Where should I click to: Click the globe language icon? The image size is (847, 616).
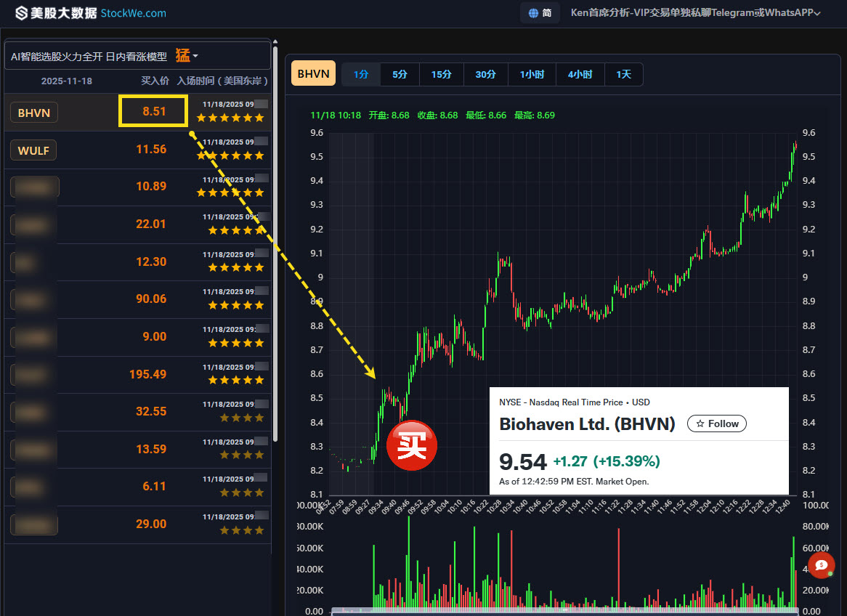533,13
